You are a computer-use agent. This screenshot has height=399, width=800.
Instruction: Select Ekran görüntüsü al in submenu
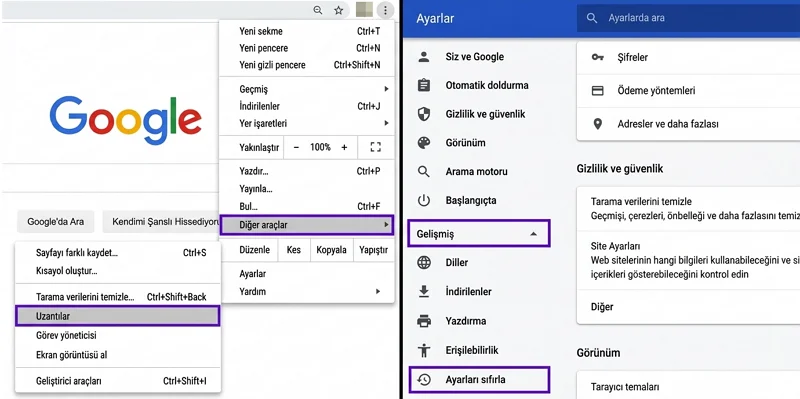point(118,355)
